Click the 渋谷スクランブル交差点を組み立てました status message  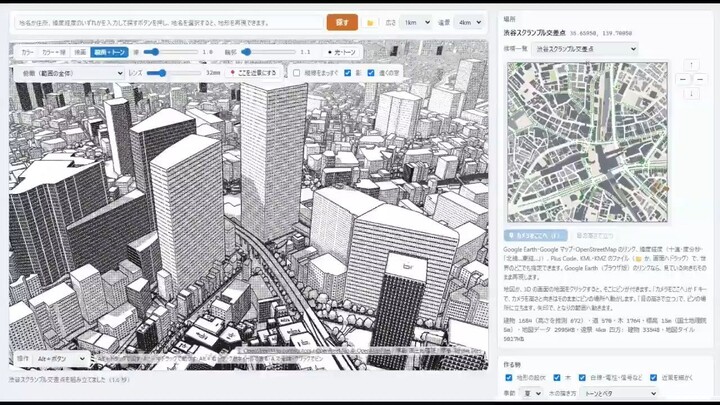69,380
